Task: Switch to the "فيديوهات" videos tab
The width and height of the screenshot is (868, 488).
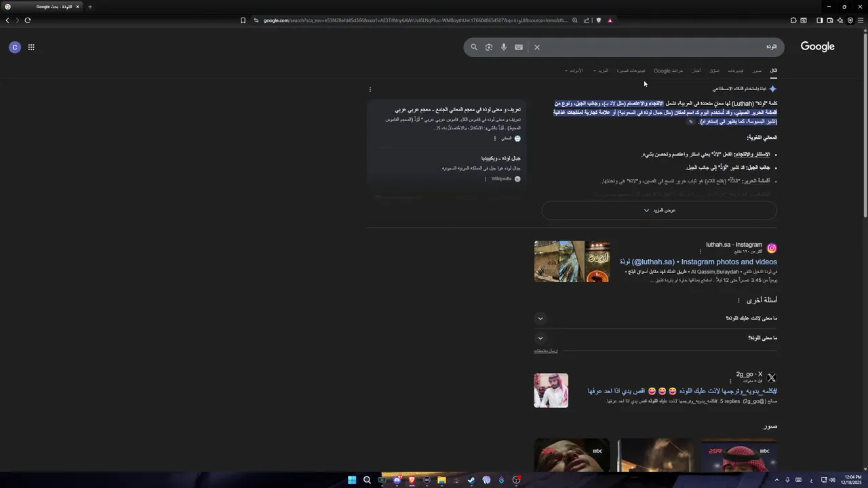Action: [736, 70]
